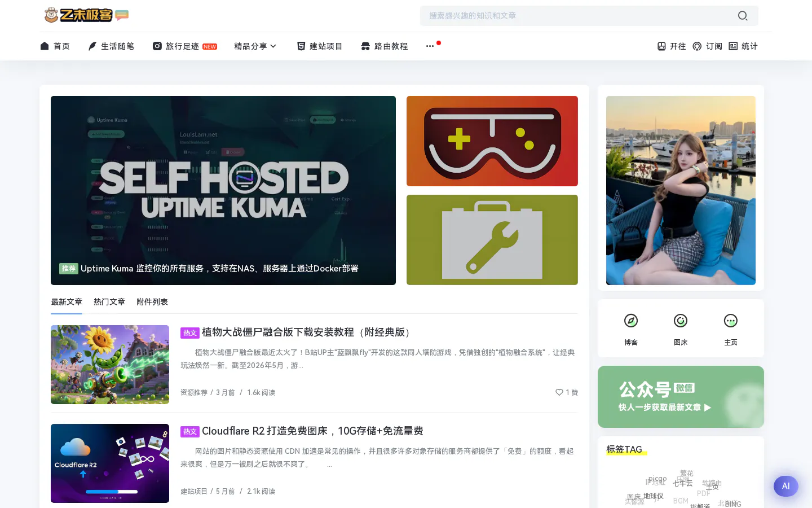Screen dimensions: 812x508
Task: Open the Uptime Kuma featured banner
Action: coord(223,190)
